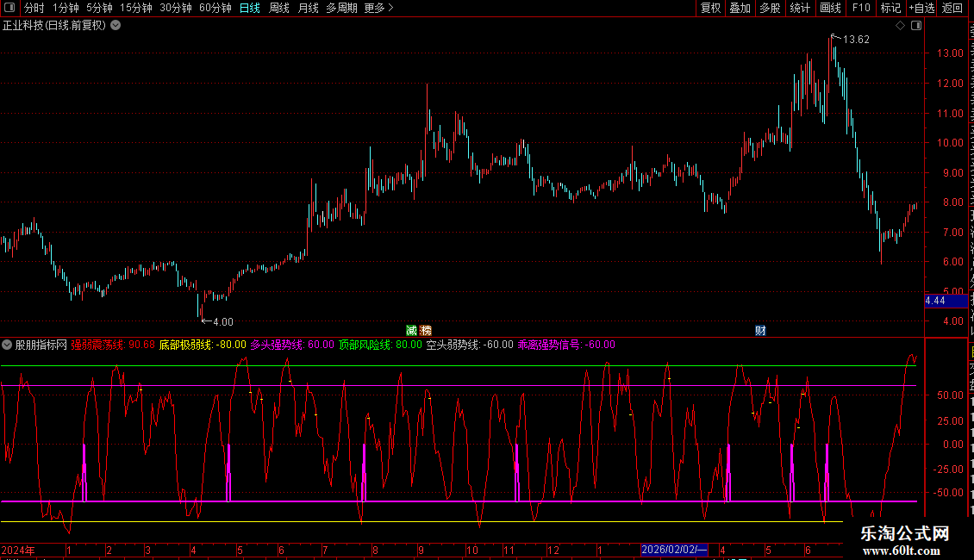Click the 2026/02/02 date cursor label
The height and width of the screenshot is (560, 974).
674,550
